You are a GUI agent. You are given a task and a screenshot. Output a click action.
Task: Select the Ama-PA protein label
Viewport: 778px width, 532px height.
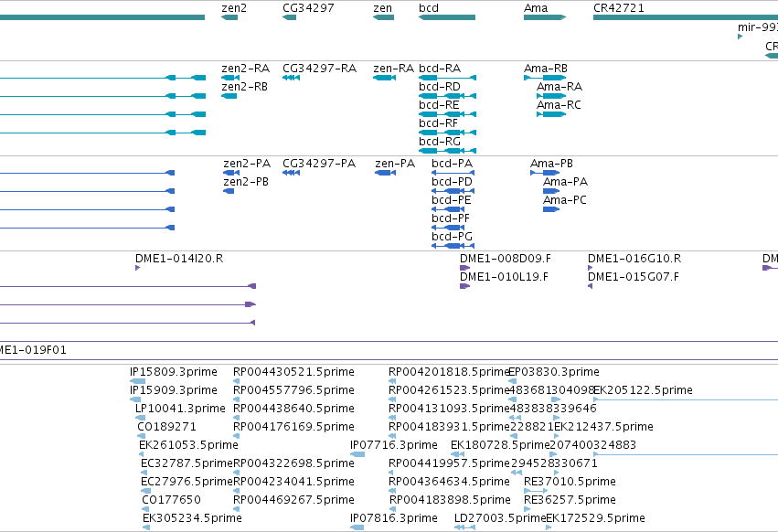[566, 182]
